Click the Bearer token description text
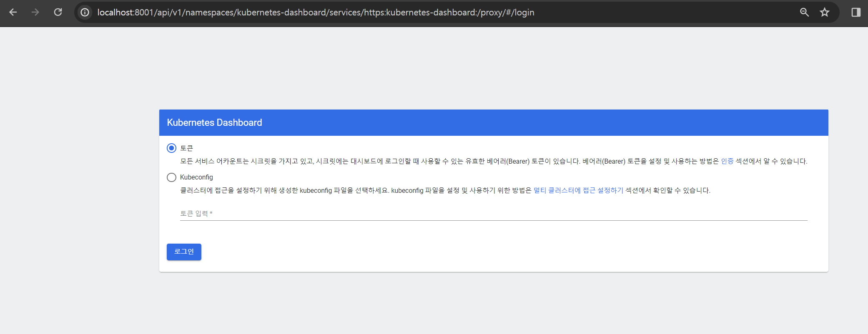The height and width of the screenshot is (334, 868). [x=494, y=161]
